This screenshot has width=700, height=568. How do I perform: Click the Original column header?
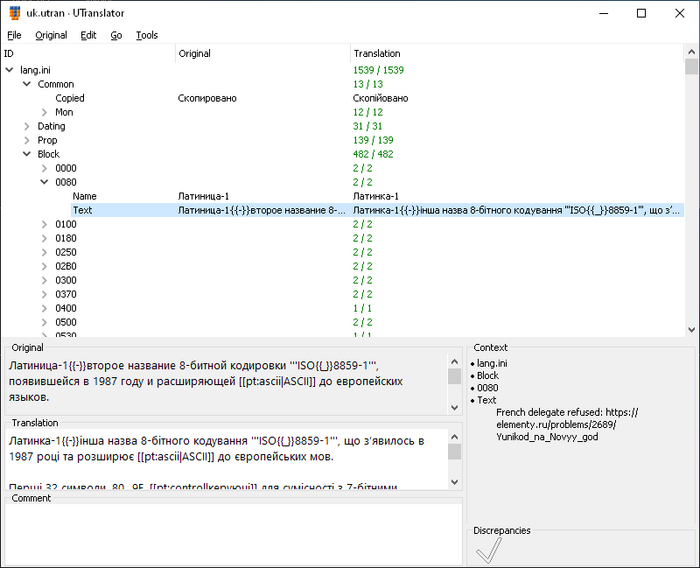(194, 53)
